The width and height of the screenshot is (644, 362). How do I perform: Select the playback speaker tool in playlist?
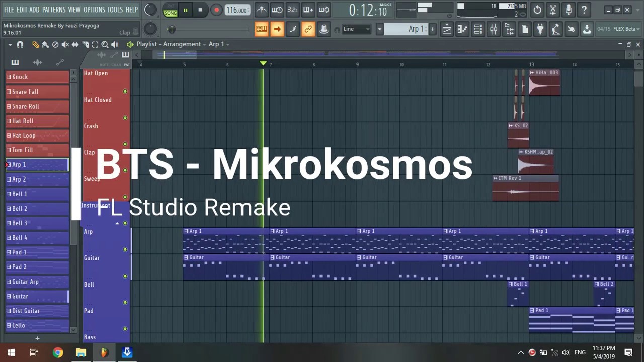coord(115,44)
